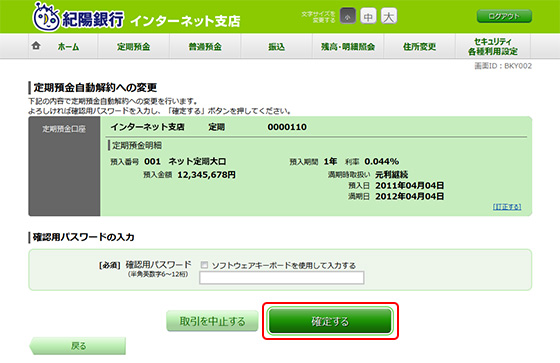Click ネット定期大口 product name

tap(197, 161)
